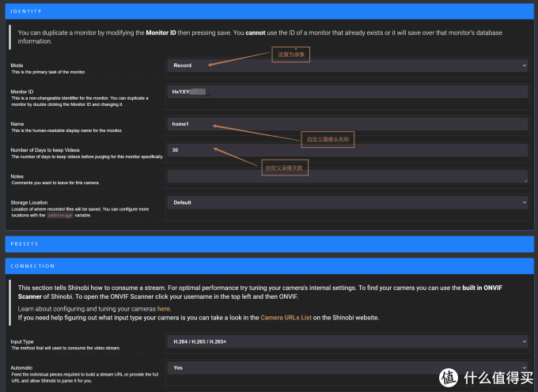Click the Input Type dropdown chevron arrow
The image size is (538, 392).
(524, 341)
